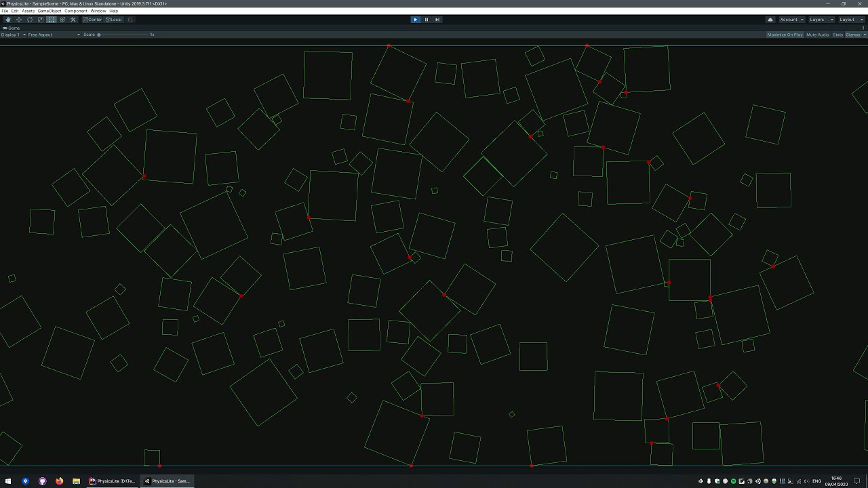This screenshot has height=488, width=868.
Task: Pause the game playback
Action: coord(426,20)
